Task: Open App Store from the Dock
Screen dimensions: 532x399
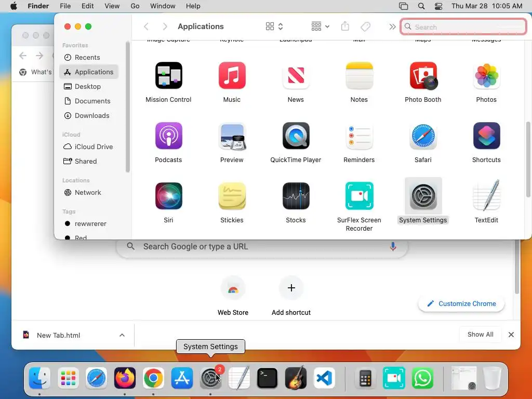Action: (182, 378)
